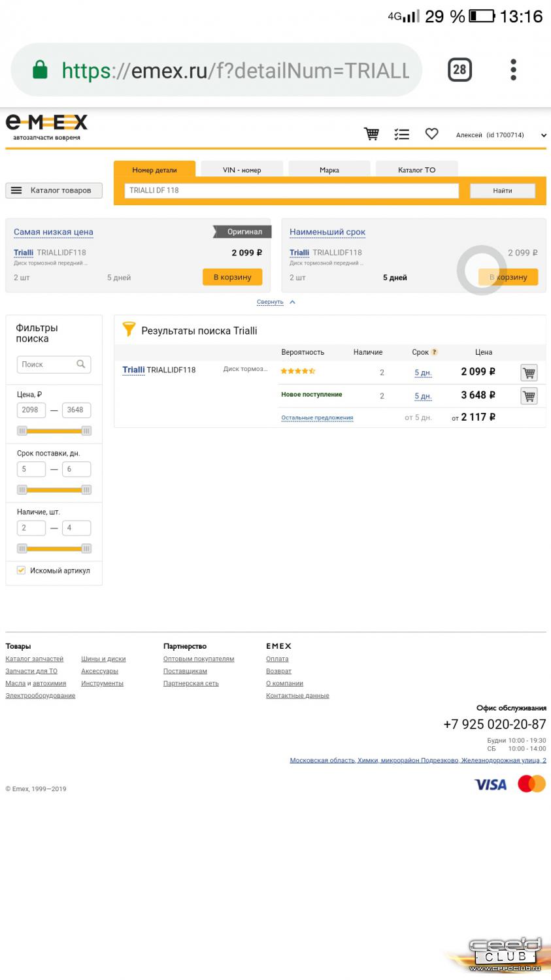Click Остальные предложения link
Viewport: 551px width, 980px height.
pyautogui.click(x=317, y=417)
